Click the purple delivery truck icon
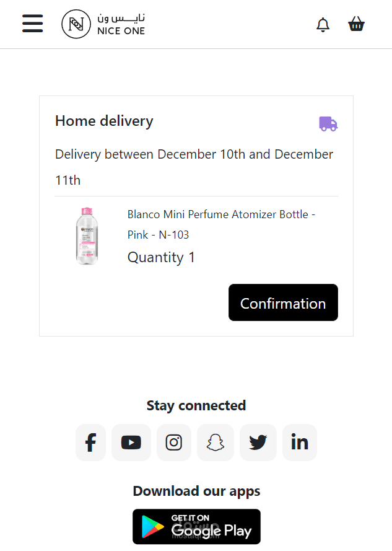This screenshot has height=551, width=392. [x=328, y=123]
